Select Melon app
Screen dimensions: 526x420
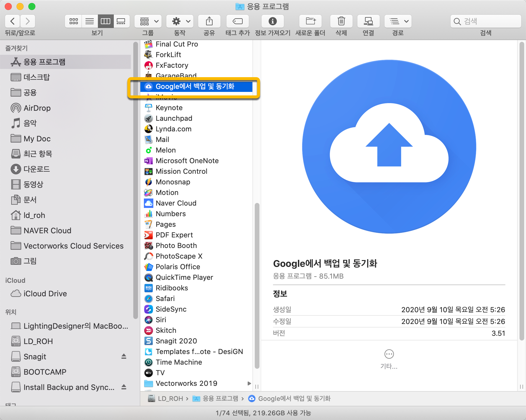[196, 150]
